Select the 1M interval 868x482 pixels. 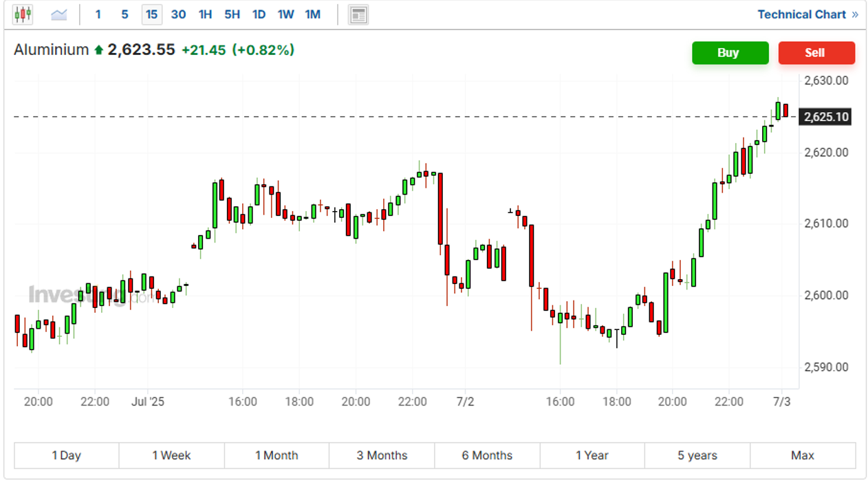(313, 14)
